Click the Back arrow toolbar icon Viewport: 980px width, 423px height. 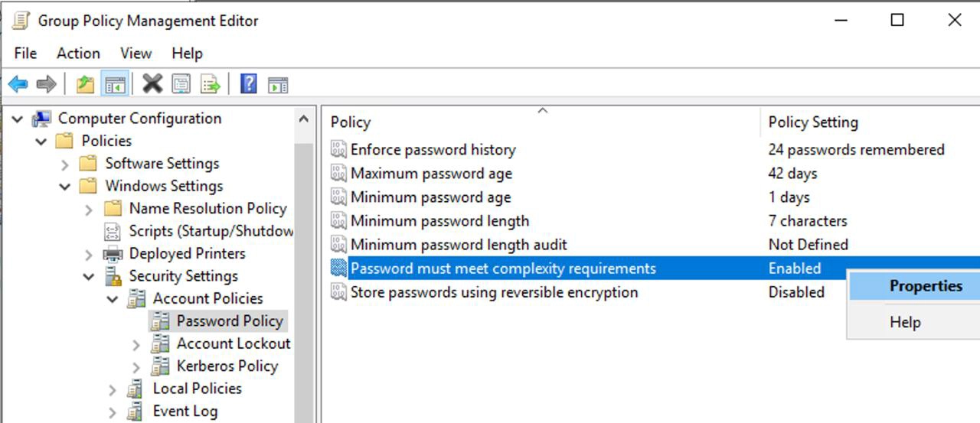[x=18, y=84]
